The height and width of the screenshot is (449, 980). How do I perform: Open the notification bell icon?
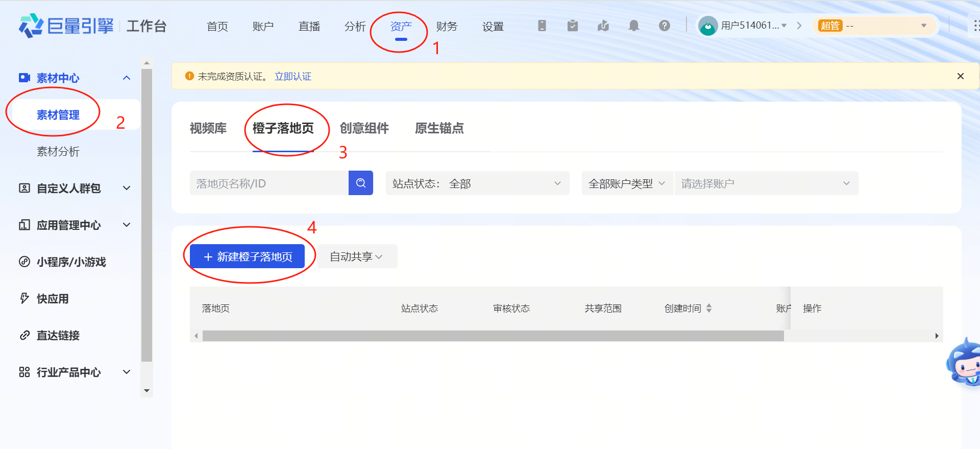tap(633, 26)
